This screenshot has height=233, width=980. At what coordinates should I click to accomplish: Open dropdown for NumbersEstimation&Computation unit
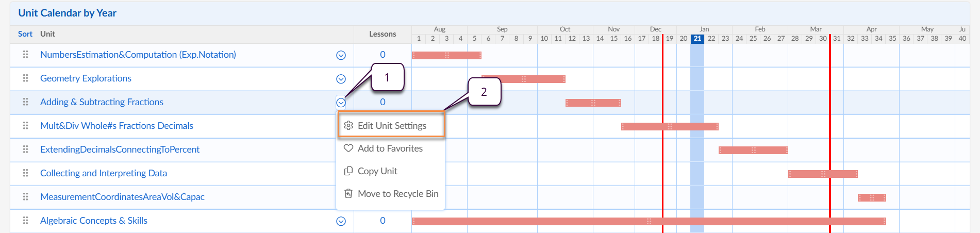pos(341,55)
